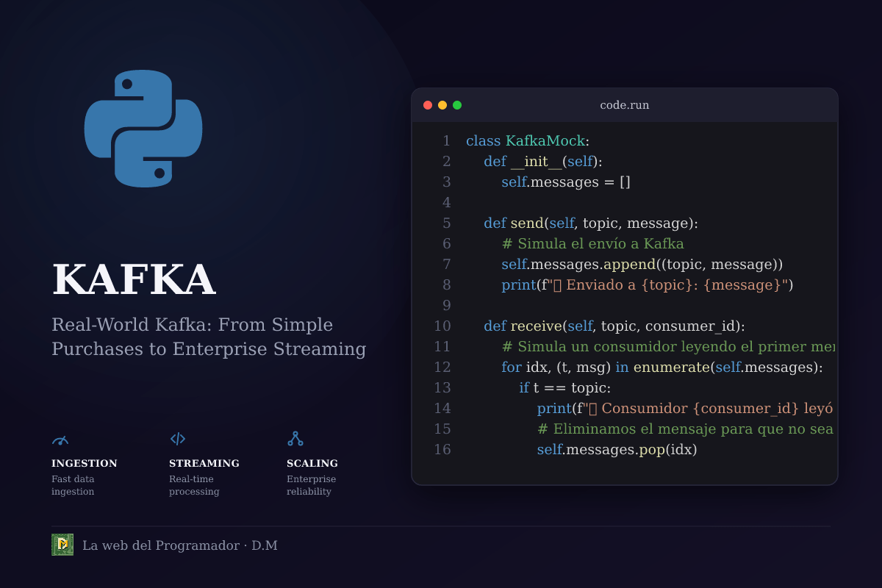Image resolution: width=882 pixels, height=588 pixels.
Task: Click the 'Fast data ingestion' description
Action: click(x=73, y=485)
